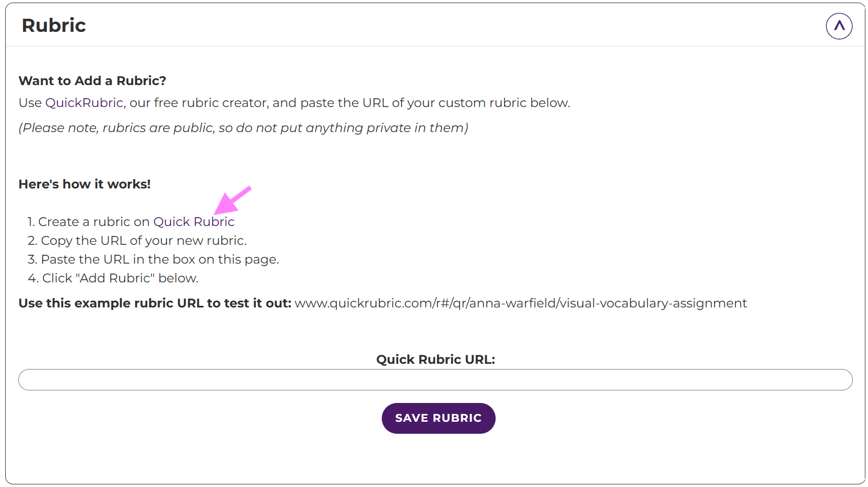
Task: Click the "Here's how it works!" heading
Action: tap(85, 184)
